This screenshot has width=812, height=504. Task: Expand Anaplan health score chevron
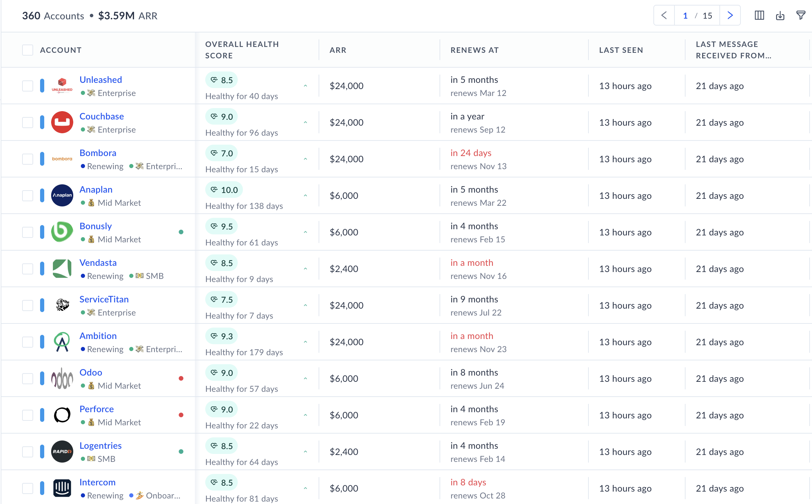[305, 196]
